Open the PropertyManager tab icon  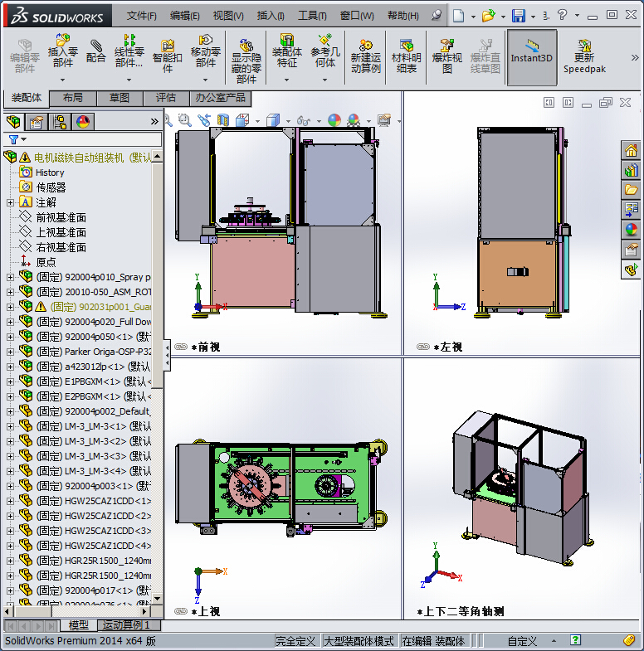(37, 122)
